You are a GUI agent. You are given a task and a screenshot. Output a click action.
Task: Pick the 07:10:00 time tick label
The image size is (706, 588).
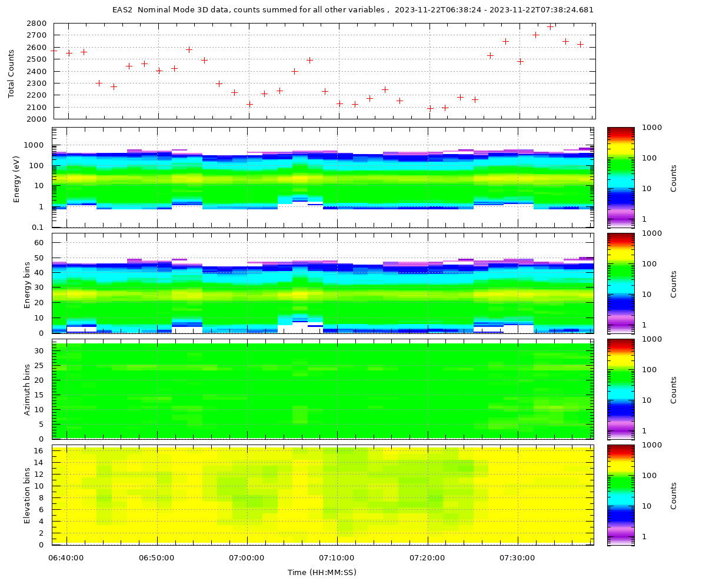pyautogui.click(x=337, y=557)
